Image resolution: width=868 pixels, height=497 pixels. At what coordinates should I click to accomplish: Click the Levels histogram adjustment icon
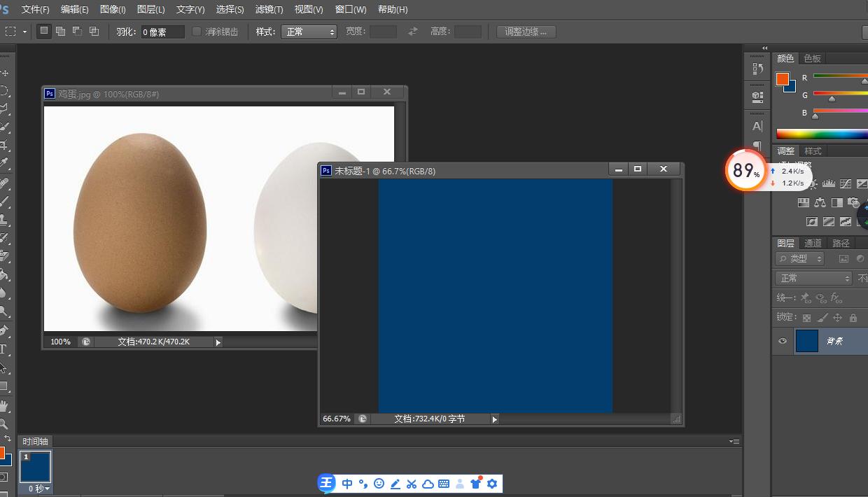829,184
